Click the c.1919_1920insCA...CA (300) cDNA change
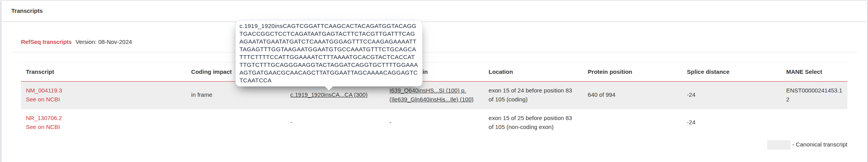This screenshot has height=162, width=868. pyautogui.click(x=329, y=95)
